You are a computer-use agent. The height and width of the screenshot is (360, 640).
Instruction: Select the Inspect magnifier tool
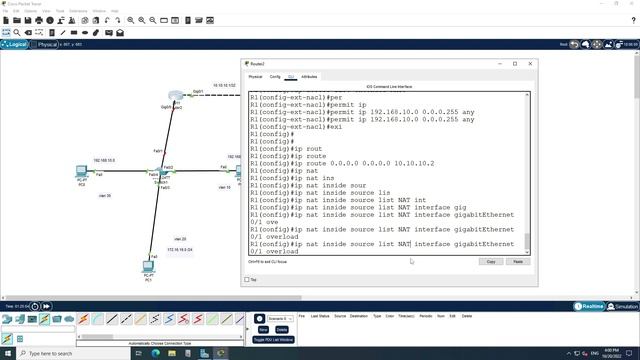pyautogui.click(x=17, y=33)
